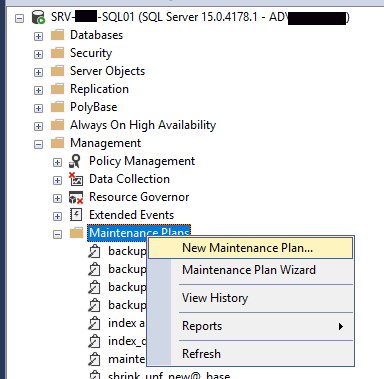Collapse the Management node
The width and height of the screenshot is (384, 379).
click(38, 144)
